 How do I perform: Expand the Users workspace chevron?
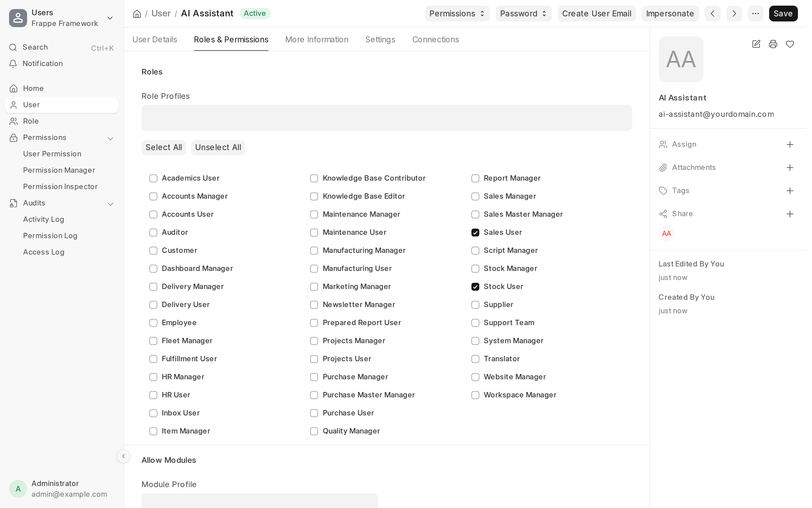[x=110, y=18]
